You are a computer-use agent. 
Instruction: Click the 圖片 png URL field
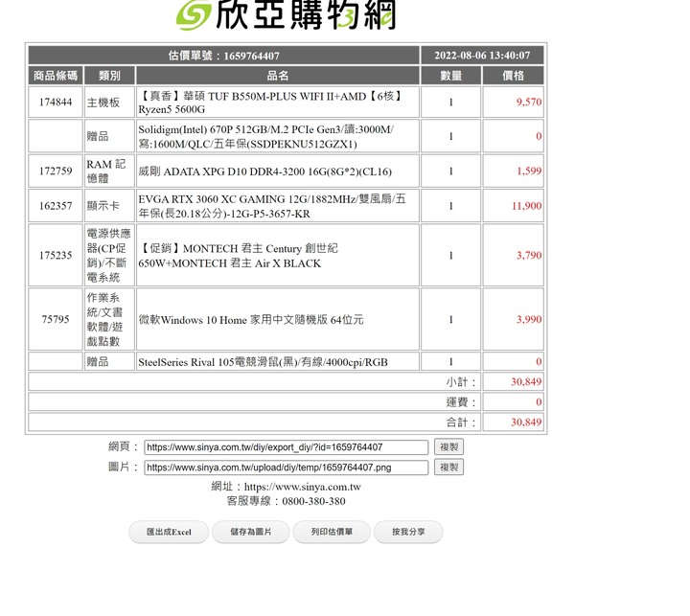point(286,468)
